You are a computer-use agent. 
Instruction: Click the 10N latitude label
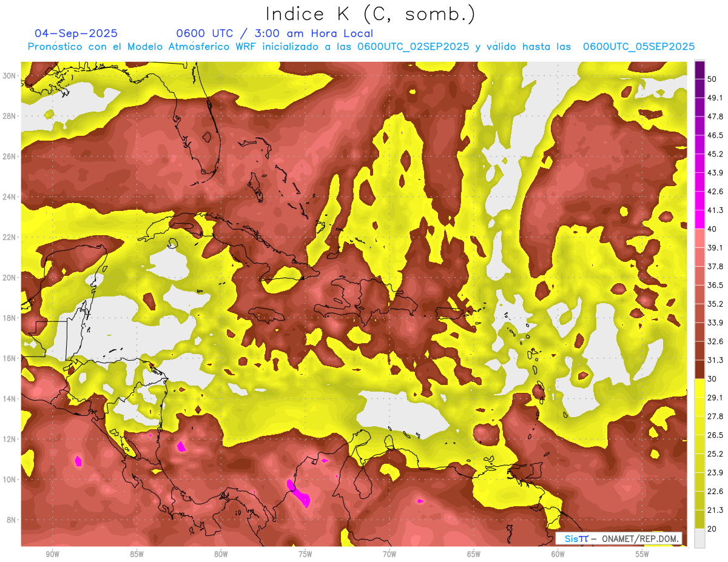pos(9,480)
